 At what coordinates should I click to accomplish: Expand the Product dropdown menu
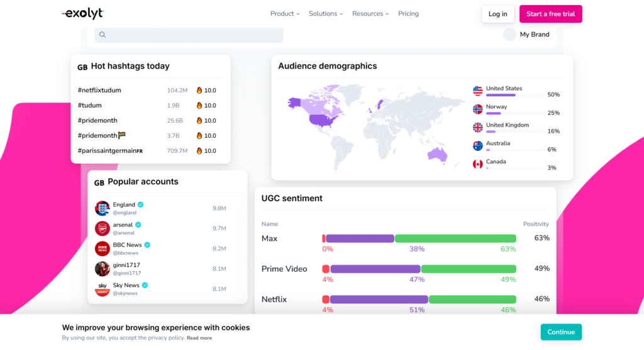(x=284, y=14)
